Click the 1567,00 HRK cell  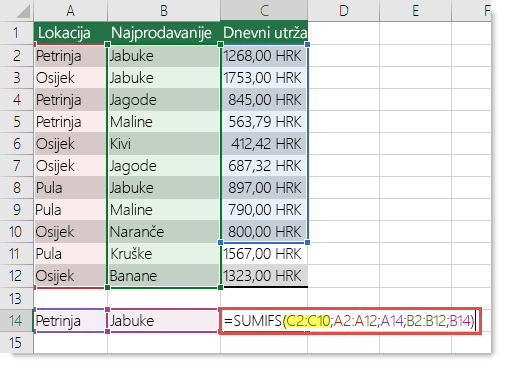click(x=264, y=254)
